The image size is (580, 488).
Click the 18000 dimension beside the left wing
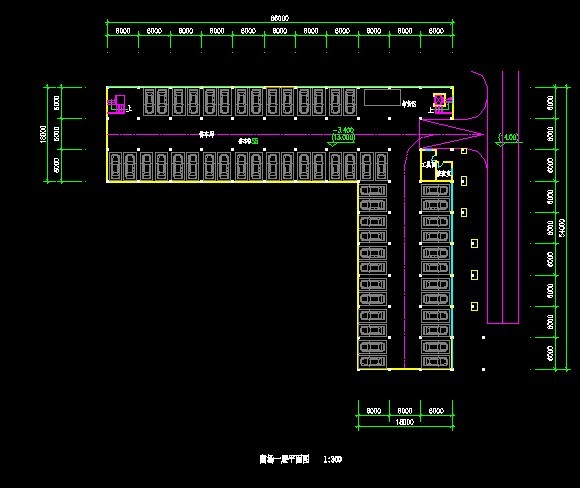(x=43, y=134)
